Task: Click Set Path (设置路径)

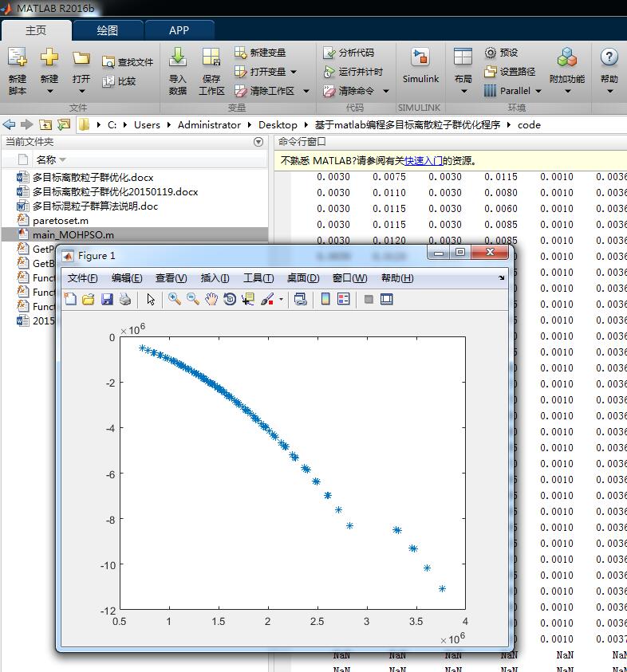Action: [510, 72]
